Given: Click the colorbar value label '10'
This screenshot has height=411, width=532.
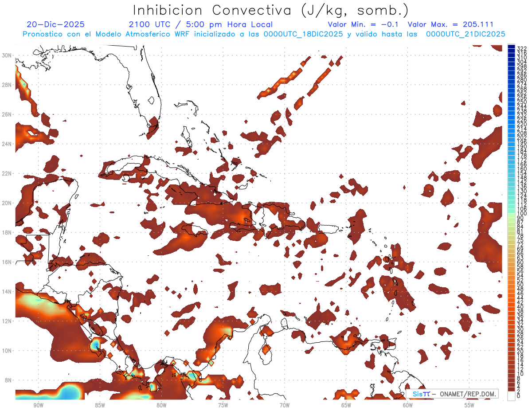Looking at the screenshot, I should 520,374.
